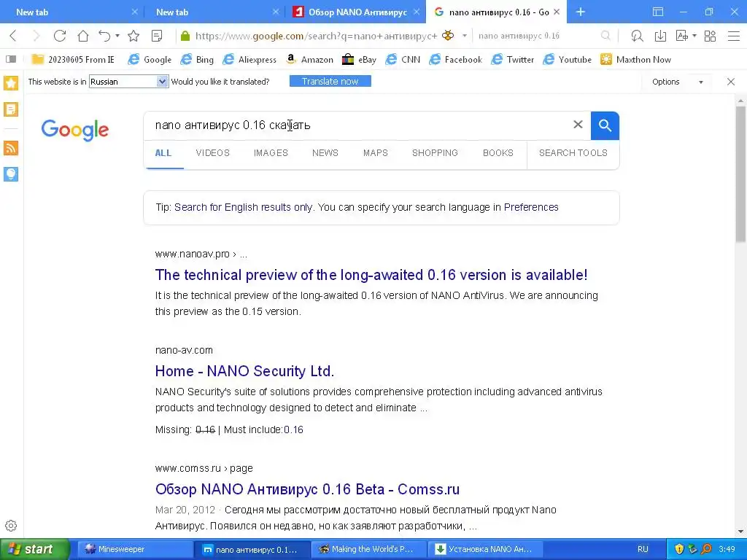This screenshot has height=560, width=747.
Task: Select the IMAGES search tab
Action: point(271,153)
